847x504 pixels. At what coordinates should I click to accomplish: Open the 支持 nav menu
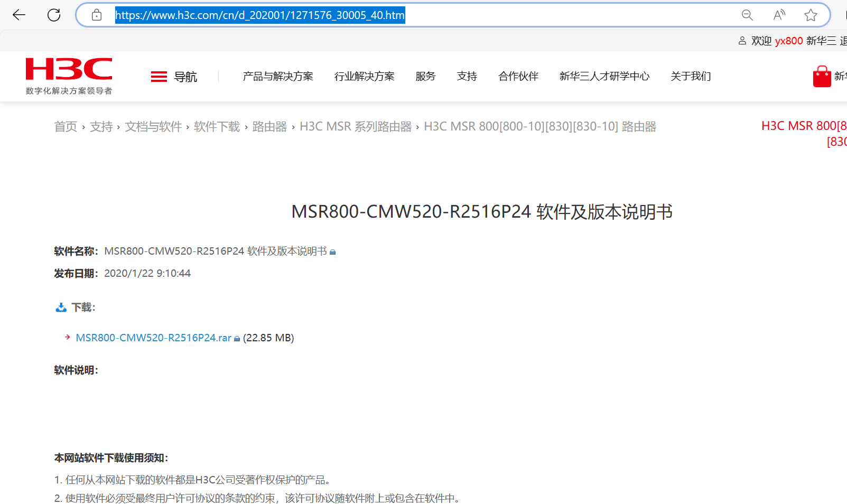click(467, 77)
